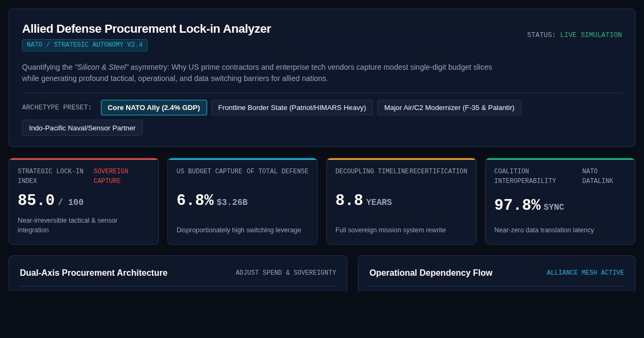
Task: Click Disproportionately high switching leverage text
Action: [239, 230]
